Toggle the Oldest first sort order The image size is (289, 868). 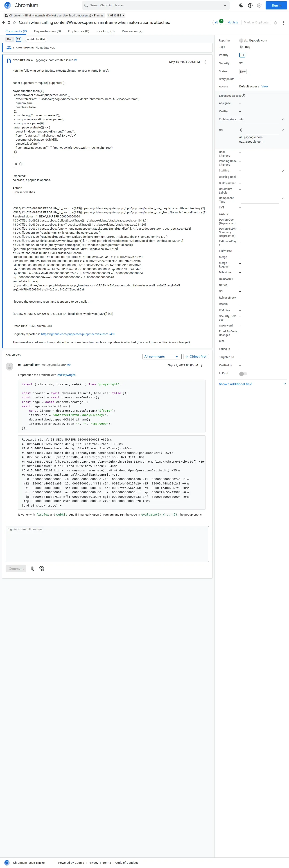pyautogui.click(x=196, y=356)
